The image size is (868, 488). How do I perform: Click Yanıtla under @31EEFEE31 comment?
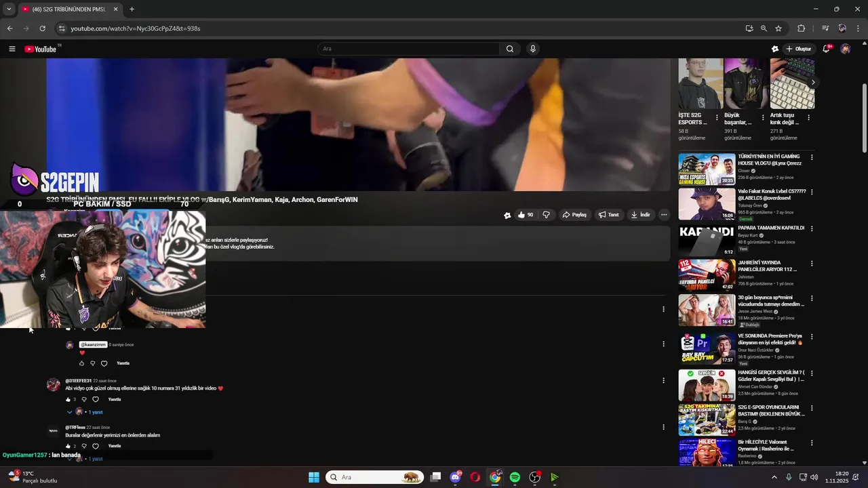pyautogui.click(x=115, y=399)
